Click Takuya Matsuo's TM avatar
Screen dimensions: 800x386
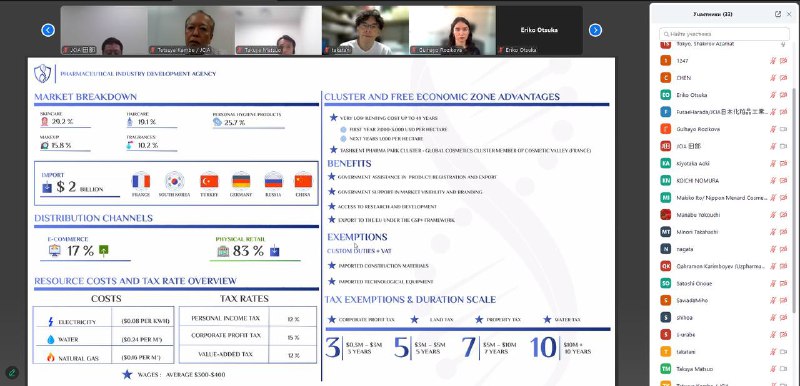click(x=665, y=369)
